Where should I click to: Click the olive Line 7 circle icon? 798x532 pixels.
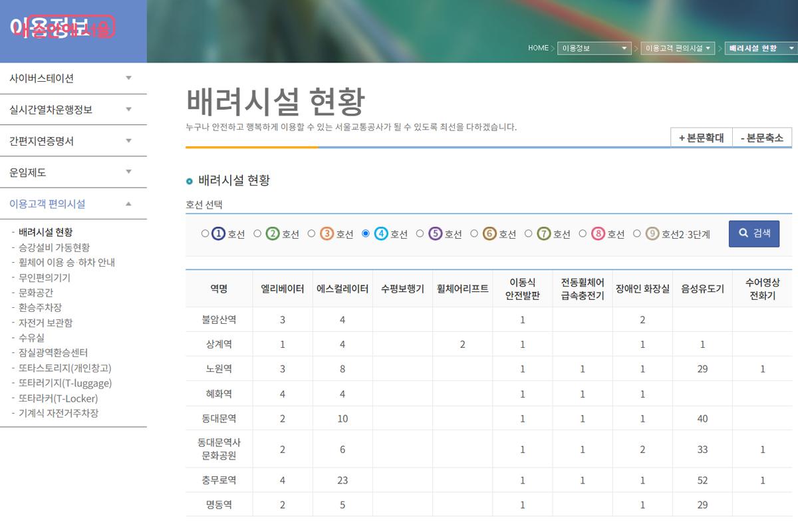click(544, 233)
